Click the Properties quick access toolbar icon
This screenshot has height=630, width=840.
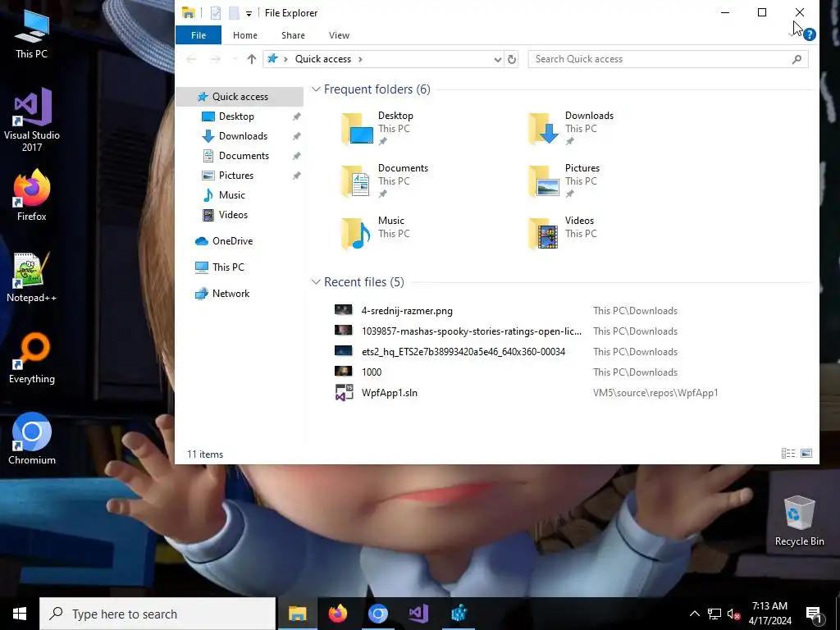coord(216,13)
